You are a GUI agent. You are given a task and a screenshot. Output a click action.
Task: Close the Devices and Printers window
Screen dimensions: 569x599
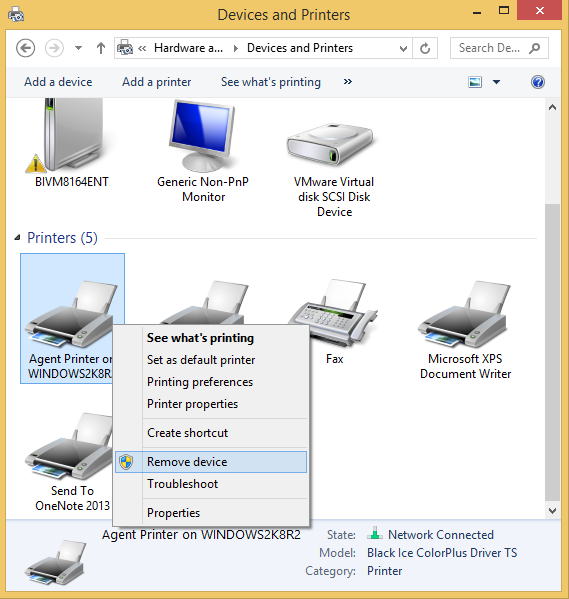[x=539, y=11]
